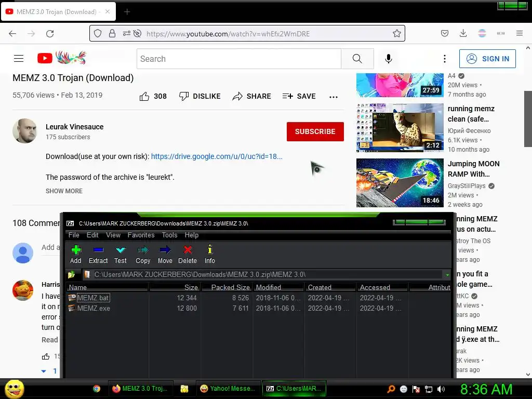
Task: Bookmark this page with the star icon
Action: (396, 33)
